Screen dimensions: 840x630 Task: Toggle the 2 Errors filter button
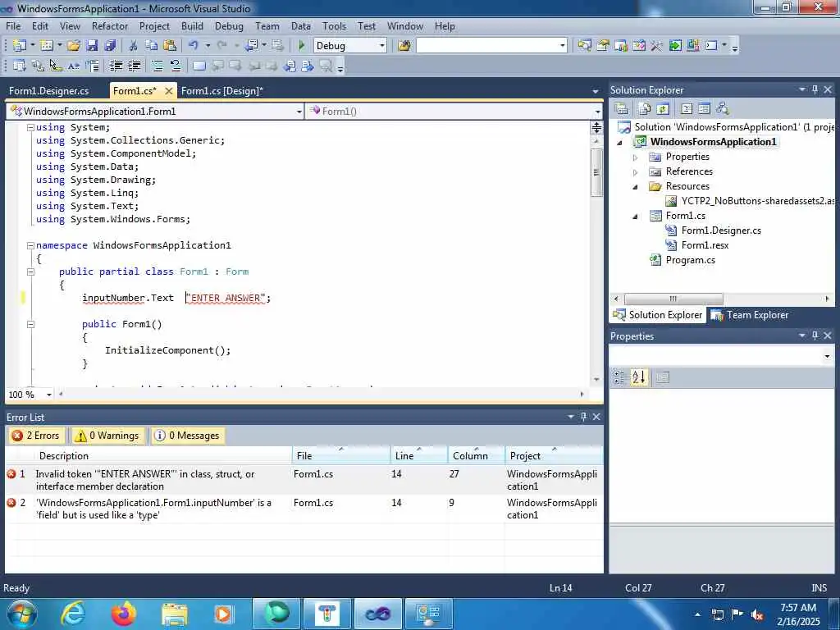pos(36,436)
